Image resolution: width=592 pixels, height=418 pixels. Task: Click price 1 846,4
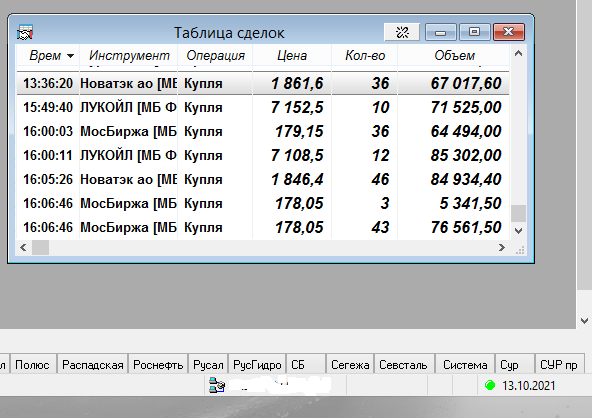pyautogui.click(x=297, y=179)
